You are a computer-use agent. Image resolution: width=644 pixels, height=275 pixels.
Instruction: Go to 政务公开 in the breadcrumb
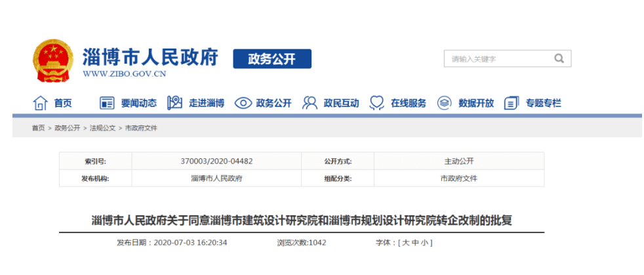pos(68,128)
